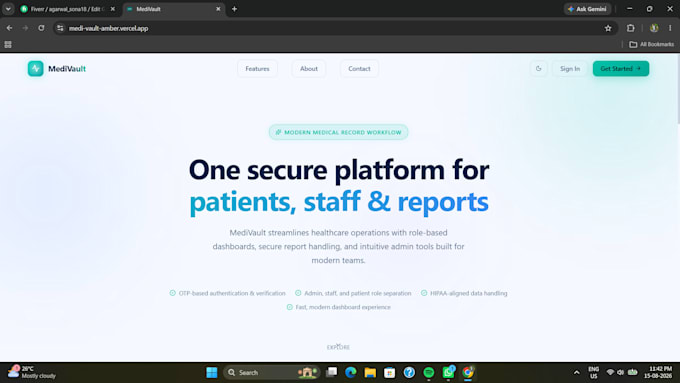680x383 pixels.
Task: Click the MediVault logo icon
Action: [36, 69]
